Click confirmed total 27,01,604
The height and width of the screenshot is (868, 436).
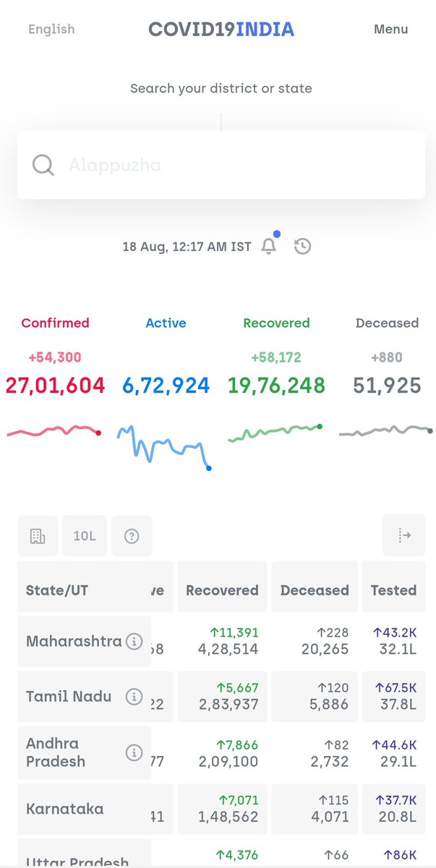55,385
